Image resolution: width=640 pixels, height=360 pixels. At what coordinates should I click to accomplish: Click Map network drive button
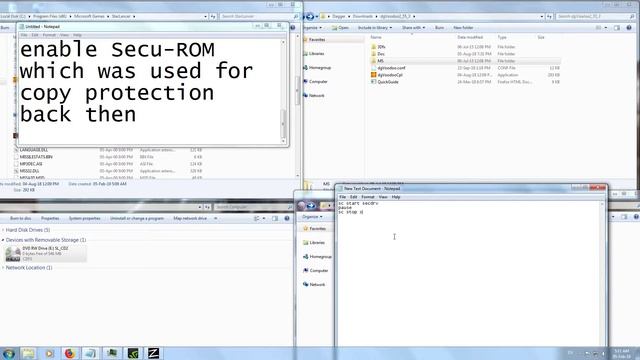coord(190,218)
